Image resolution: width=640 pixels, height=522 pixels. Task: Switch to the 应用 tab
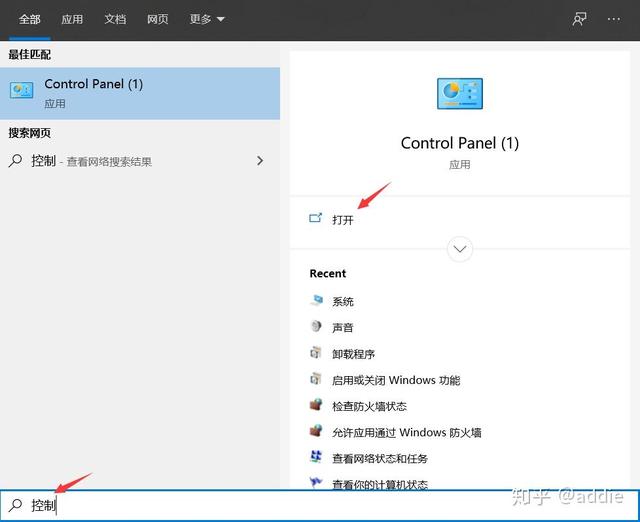click(x=72, y=19)
